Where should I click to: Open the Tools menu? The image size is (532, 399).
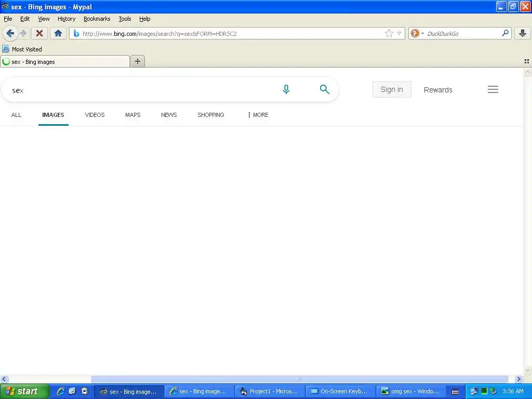[125, 19]
